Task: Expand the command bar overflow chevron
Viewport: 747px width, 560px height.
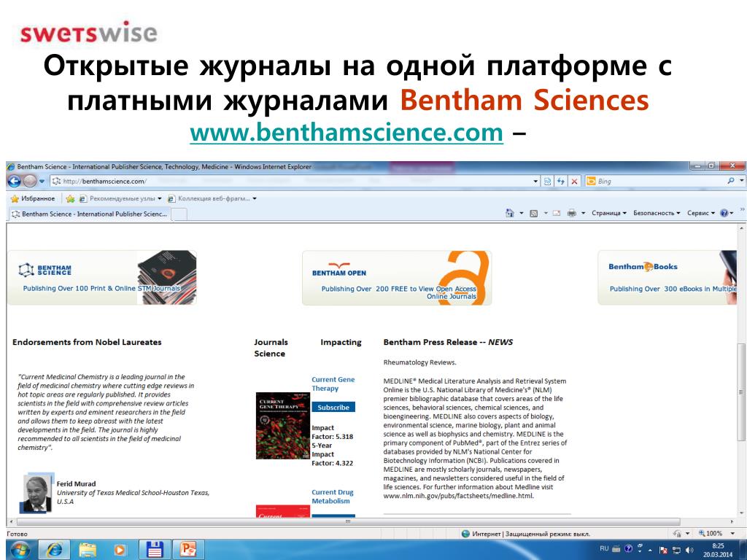Action: (742, 210)
